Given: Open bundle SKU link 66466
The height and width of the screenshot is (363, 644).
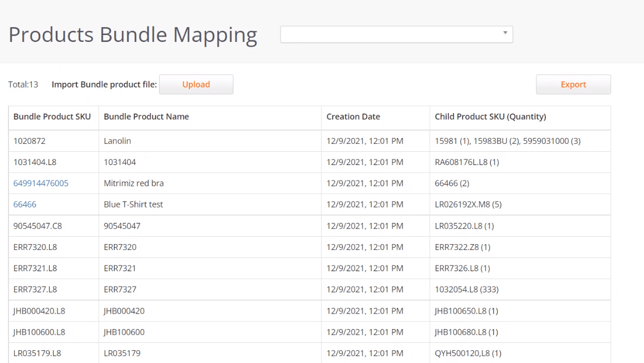Looking at the screenshot, I should click(25, 204).
